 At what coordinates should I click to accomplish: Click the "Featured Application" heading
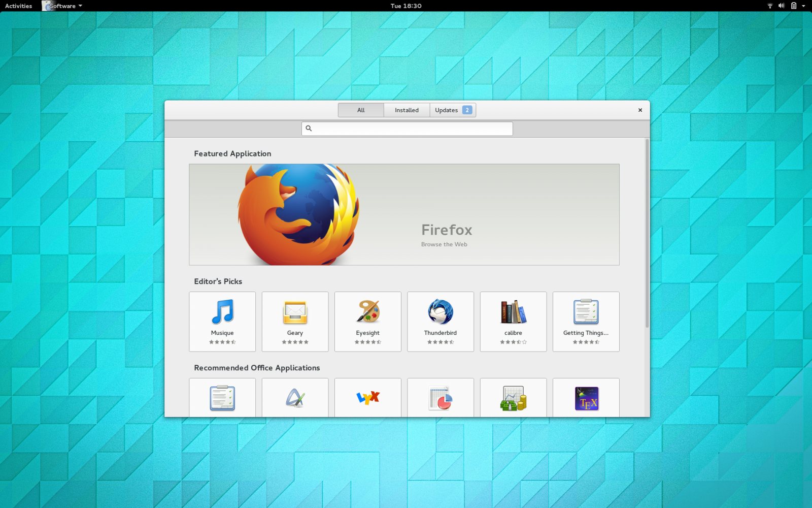(232, 153)
